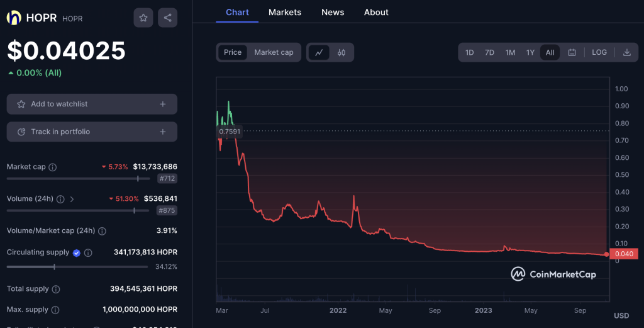Select the Market cap chart toggle
The height and width of the screenshot is (328, 644).
coord(274,53)
